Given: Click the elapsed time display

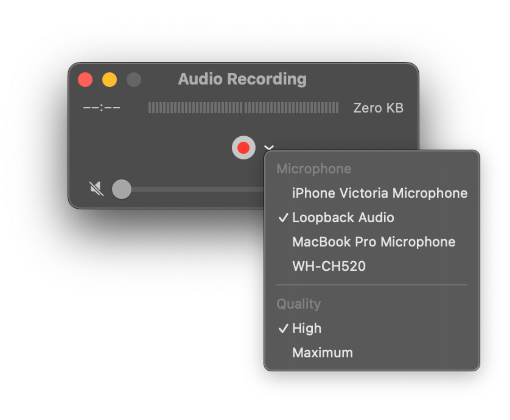Looking at the screenshot, I should (102, 108).
